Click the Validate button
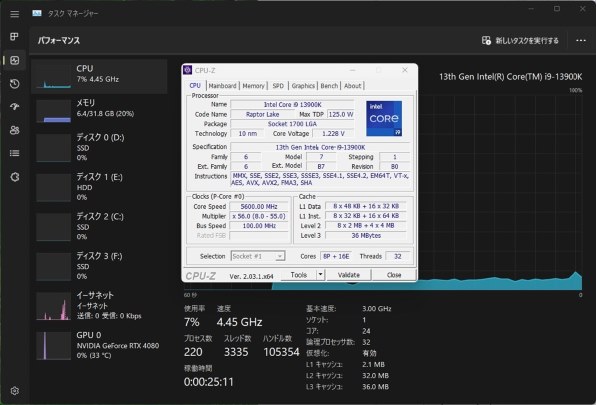The width and height of the screenshot is (596, 405). coord(349,275)
